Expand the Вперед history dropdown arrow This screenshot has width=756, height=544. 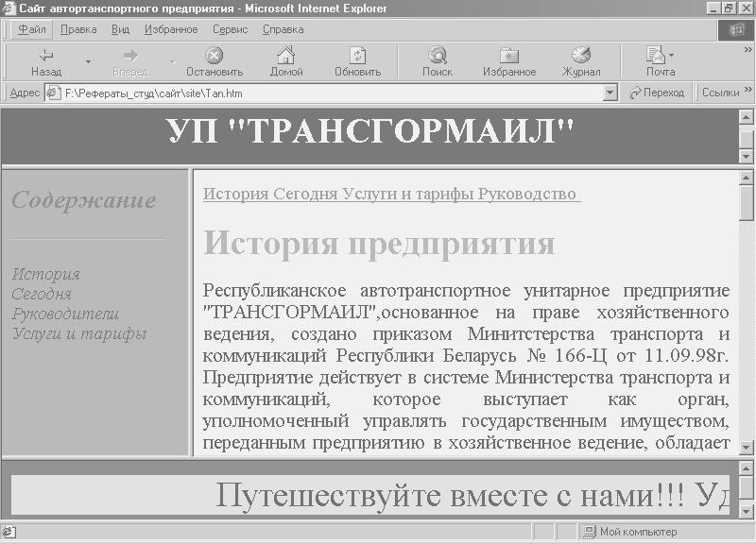[x=172, y=61]
